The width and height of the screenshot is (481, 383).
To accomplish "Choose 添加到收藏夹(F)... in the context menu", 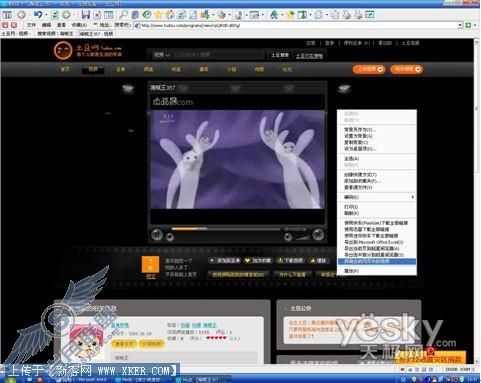I will pos(377,181).
